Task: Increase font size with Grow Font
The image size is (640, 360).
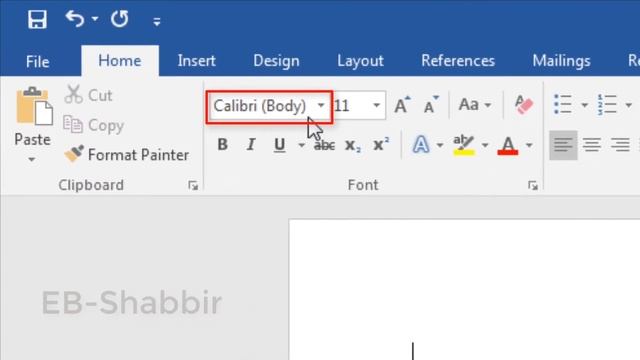Action: coord(402,105)
